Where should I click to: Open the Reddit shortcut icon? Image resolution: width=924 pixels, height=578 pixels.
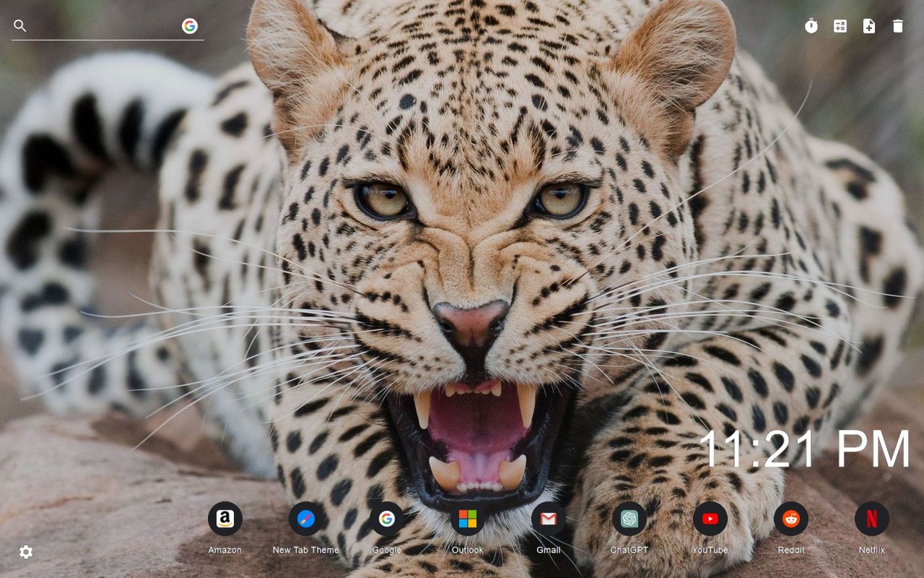click(791, 519)
